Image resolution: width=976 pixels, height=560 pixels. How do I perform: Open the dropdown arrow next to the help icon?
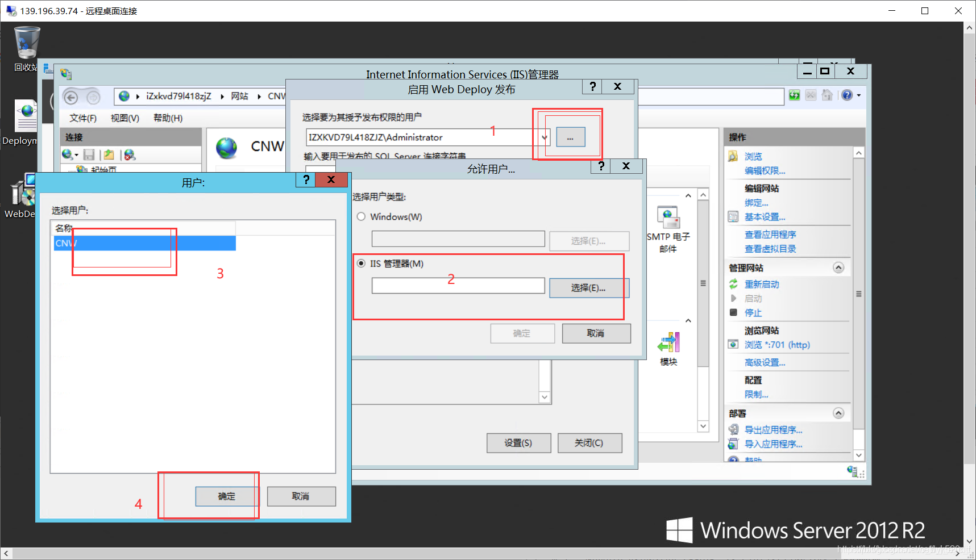pyautogui.click(x=859, y=95)
